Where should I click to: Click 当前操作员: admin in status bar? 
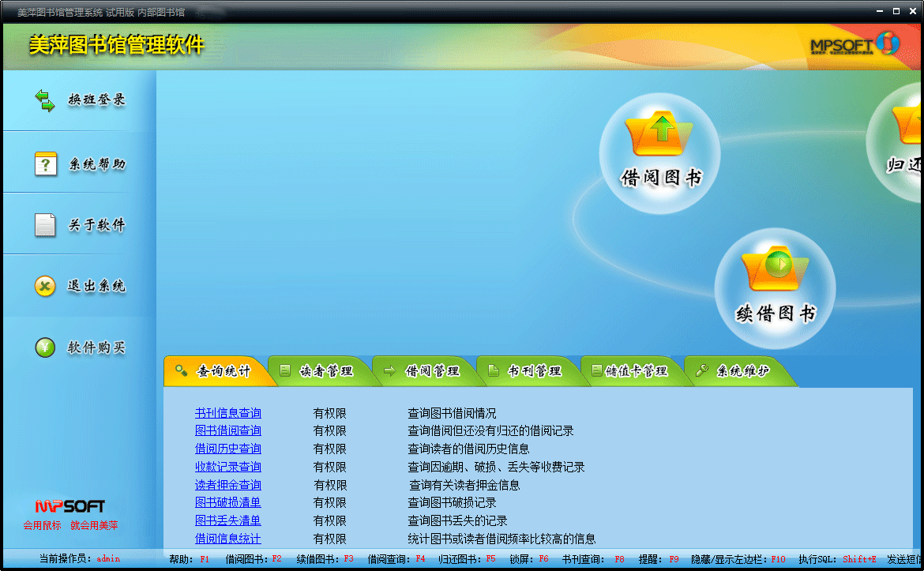80,558
